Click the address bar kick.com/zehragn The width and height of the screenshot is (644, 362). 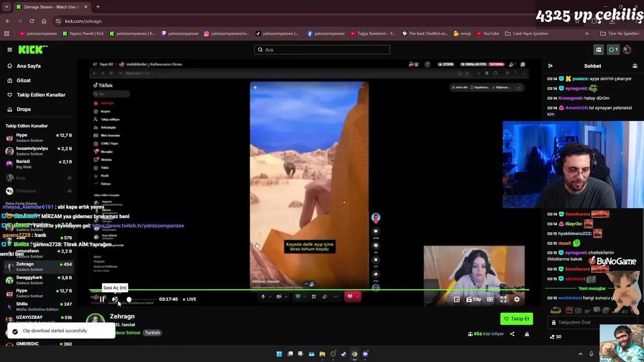coord(83,21)
